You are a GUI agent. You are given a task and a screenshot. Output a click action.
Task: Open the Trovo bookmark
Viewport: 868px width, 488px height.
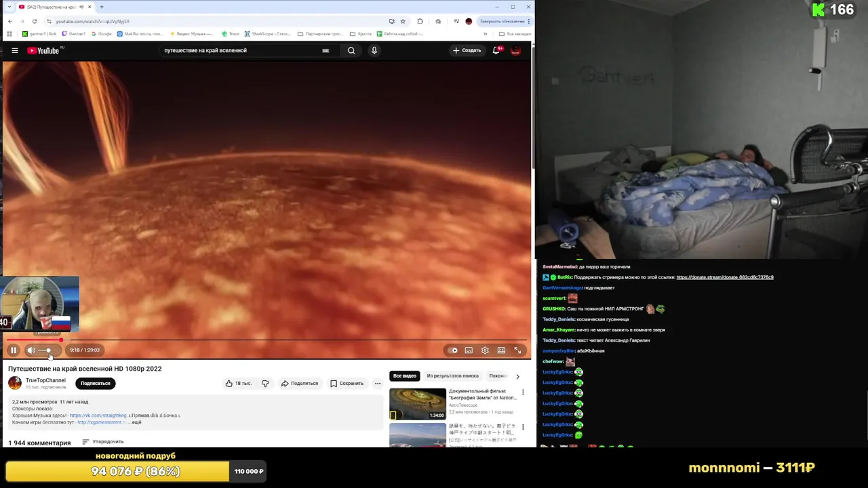click(231, 33)
